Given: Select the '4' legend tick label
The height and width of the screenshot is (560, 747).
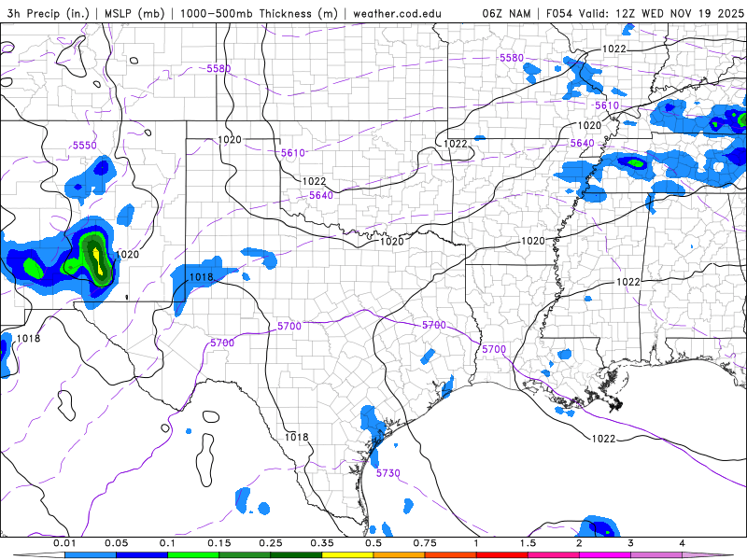Looking at the screenshot, I should (682, 543).
